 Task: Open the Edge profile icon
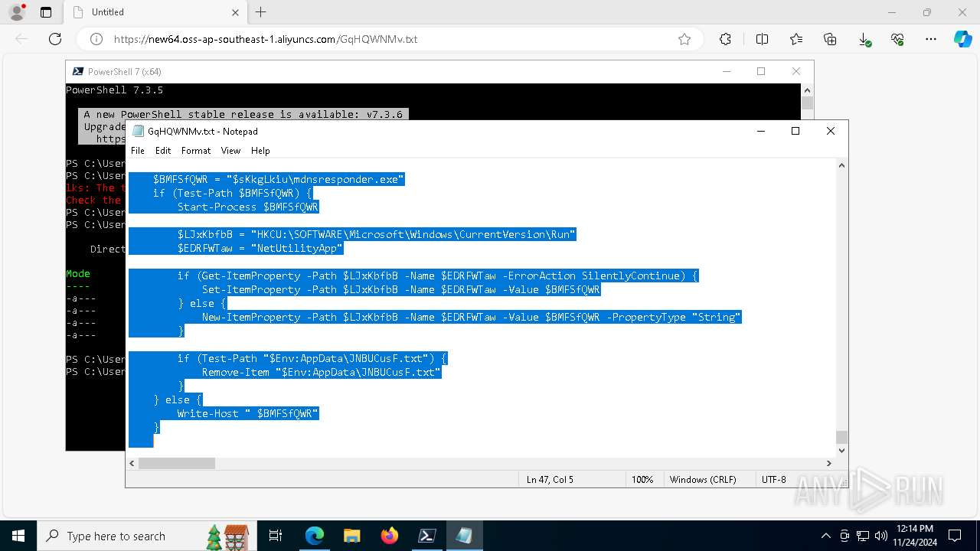click(16, 12)
